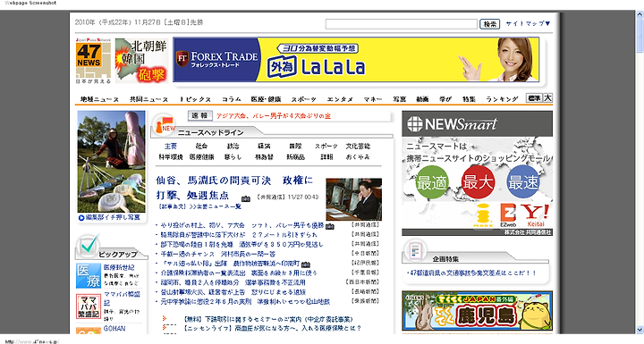Open the 介護保険料滞納者の一覧表流出 headline
The height and width of the screenshot is (344, 644).
239,273
